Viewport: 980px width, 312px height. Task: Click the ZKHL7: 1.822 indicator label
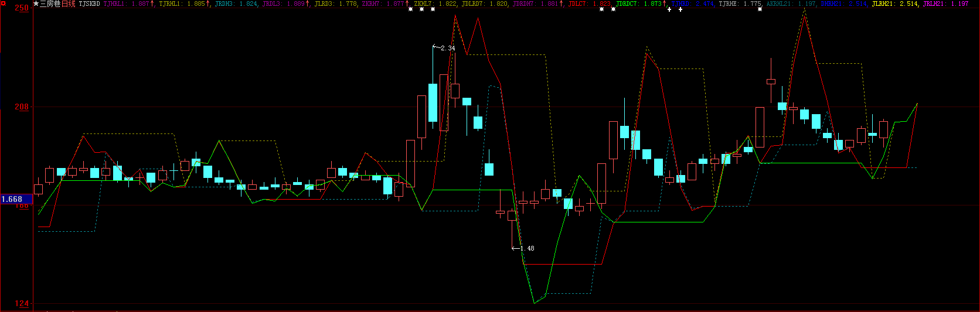click(x=435, y=4)
